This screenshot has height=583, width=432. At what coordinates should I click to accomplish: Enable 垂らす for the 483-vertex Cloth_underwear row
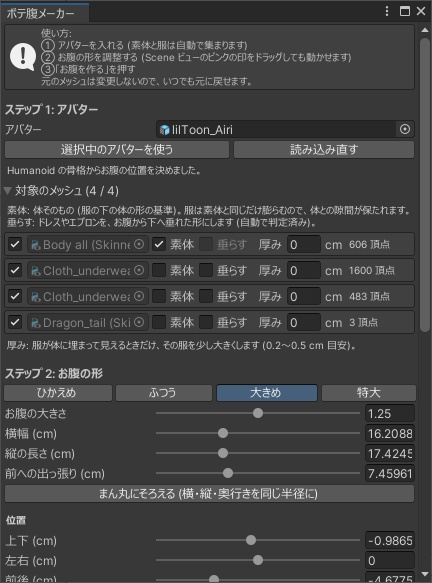(206, 296)
